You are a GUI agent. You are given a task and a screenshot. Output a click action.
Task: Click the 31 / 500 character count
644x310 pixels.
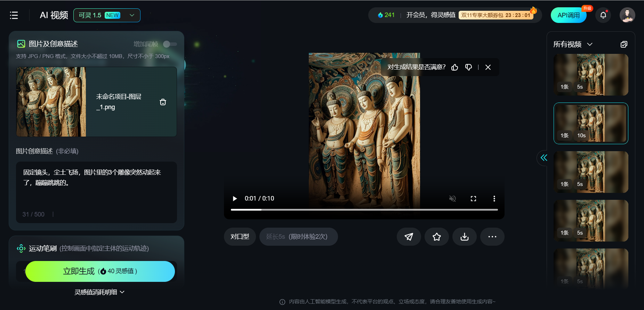(x=33, y=214)
